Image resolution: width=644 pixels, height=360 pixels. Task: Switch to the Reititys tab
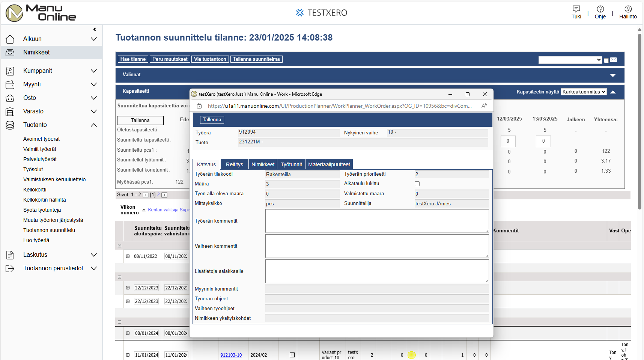point(234,164)
